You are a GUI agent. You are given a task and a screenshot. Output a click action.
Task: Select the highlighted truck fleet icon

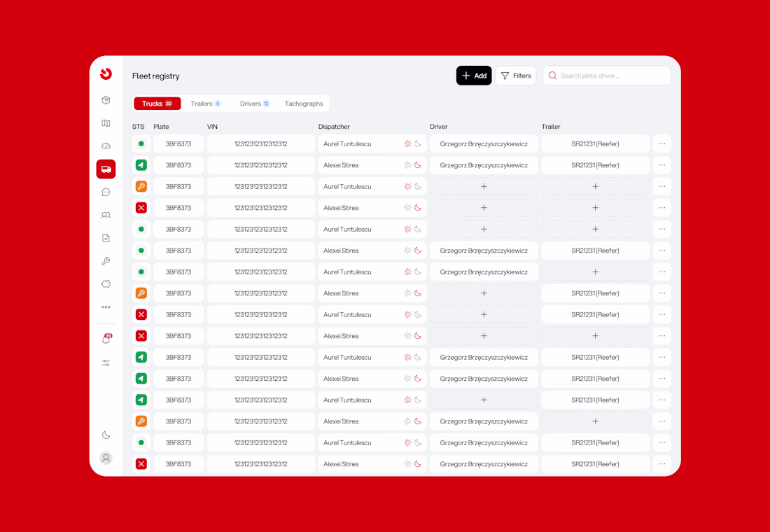(106, 169)
